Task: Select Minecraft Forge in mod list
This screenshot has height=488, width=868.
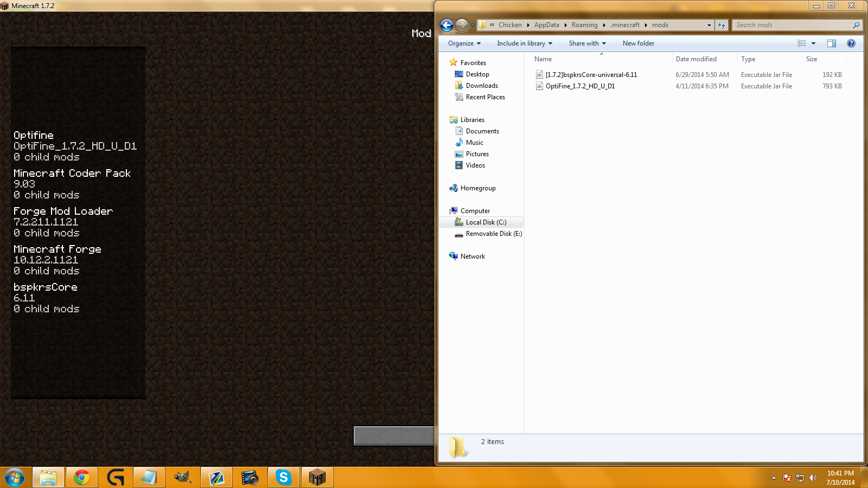Action: tap(78, 260)
